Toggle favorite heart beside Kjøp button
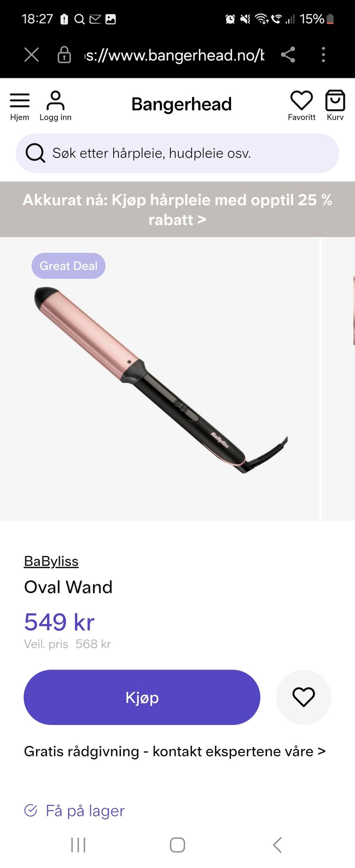Viewport: 355px width, 868px height. [304, 697]
